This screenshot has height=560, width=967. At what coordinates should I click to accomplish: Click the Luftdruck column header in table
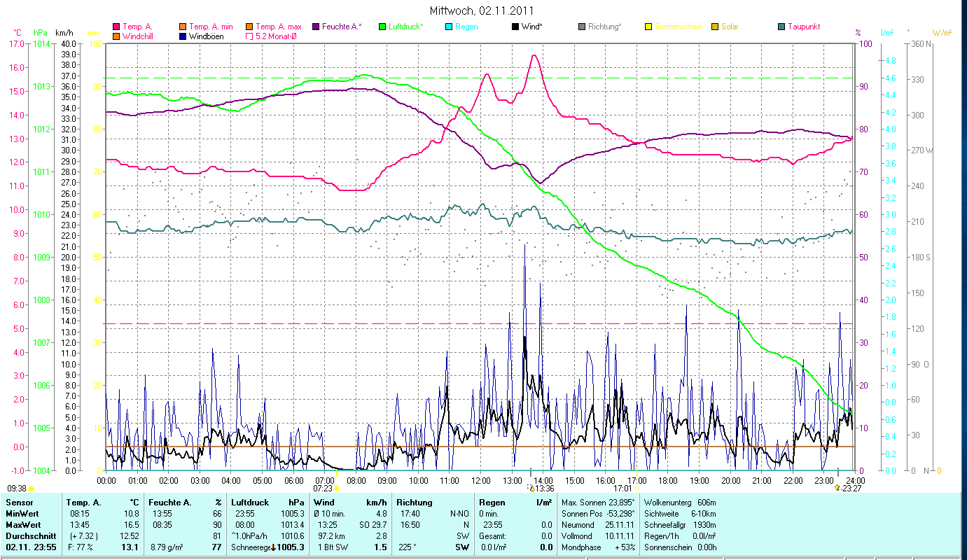tap(250, 503)
